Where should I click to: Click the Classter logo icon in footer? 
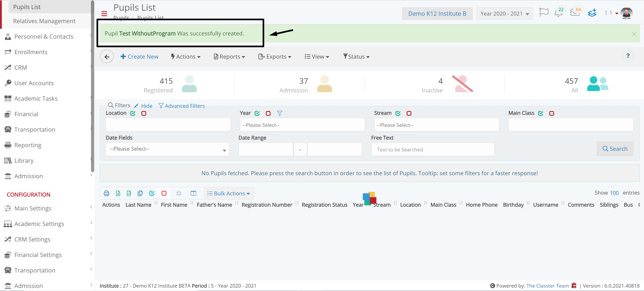click(574, 285)
